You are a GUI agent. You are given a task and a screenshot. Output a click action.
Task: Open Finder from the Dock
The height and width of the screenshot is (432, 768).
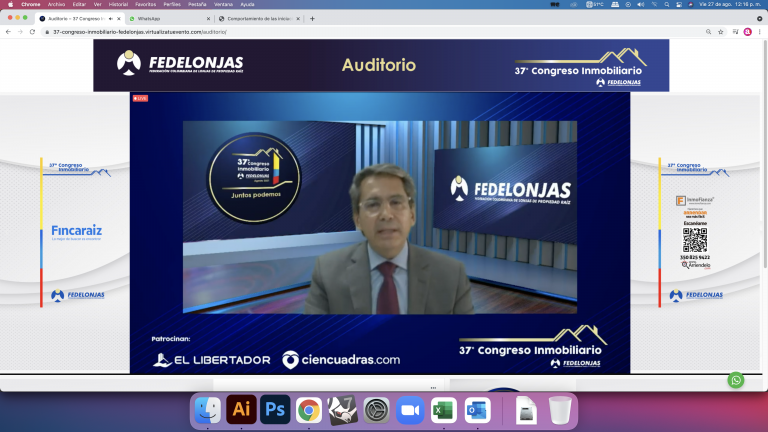tap(208, 410)
